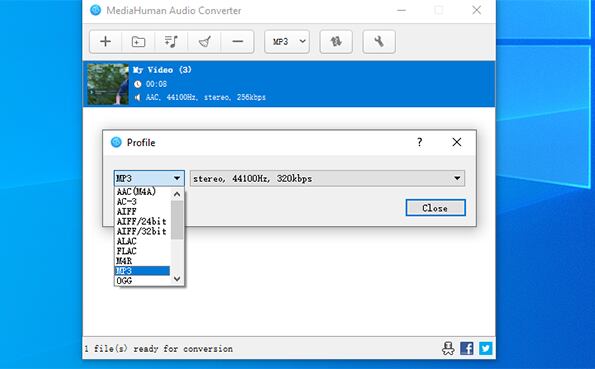
Task: Click the Add file plus icon
Action: 105,41
